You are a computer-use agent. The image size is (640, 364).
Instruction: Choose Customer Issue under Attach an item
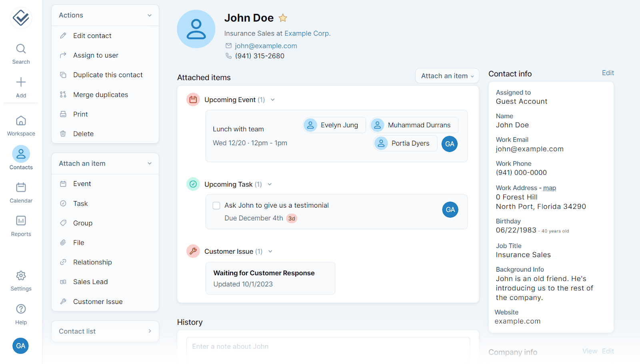pos(97,301)
